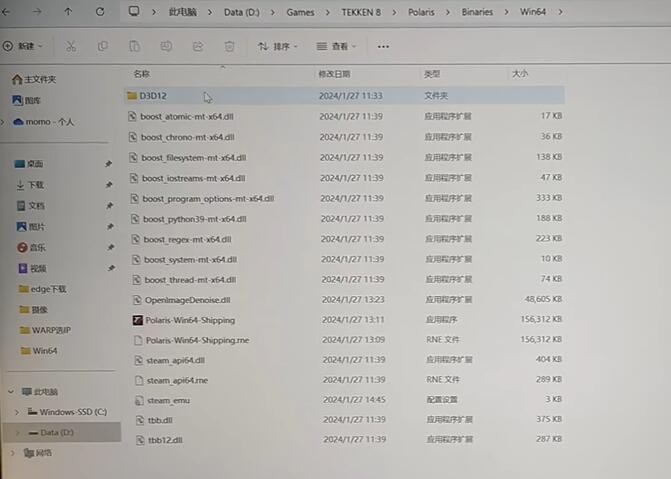
Task: Sort by the 修改日期 column header
Action: (x=334, y=74)
